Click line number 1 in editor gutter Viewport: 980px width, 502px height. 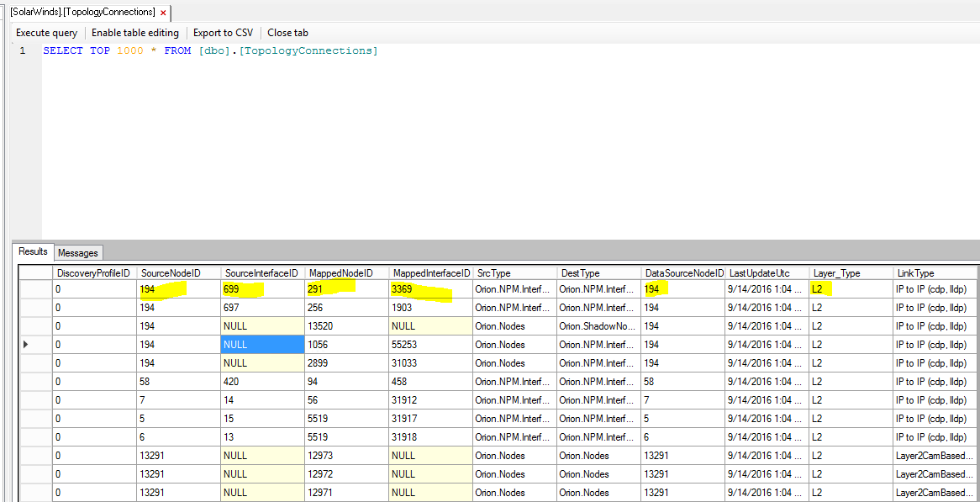(23, 50)
